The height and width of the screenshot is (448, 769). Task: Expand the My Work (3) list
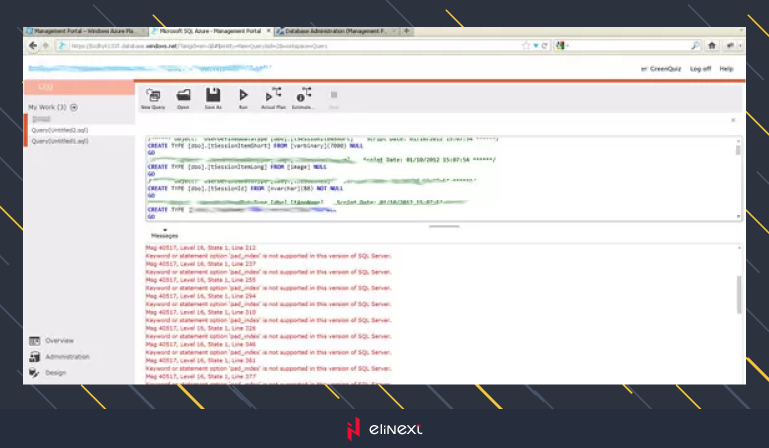coord(74,107)
